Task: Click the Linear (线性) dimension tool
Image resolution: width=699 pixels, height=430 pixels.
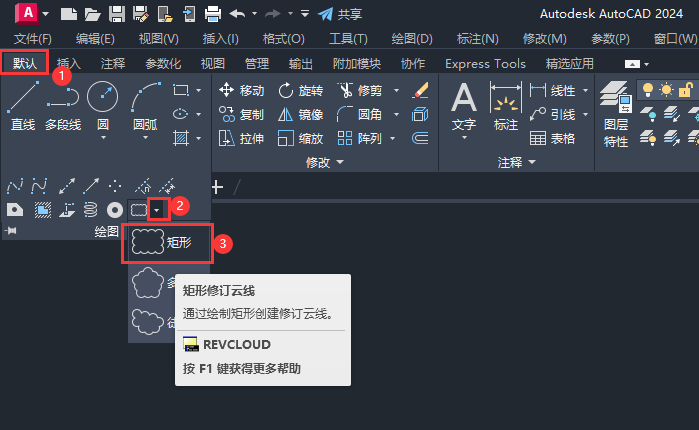Action: (553, 90)
